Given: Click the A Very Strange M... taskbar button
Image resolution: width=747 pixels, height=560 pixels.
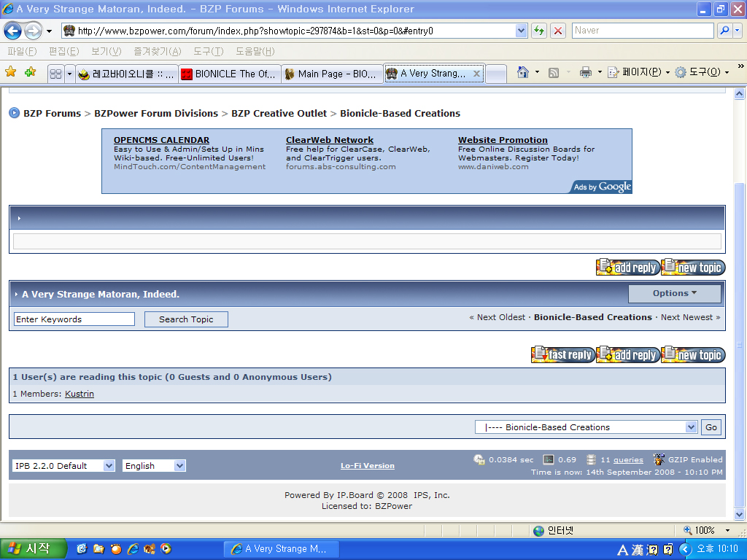Looking at the screenshot, I should click(x=282, y=549).
